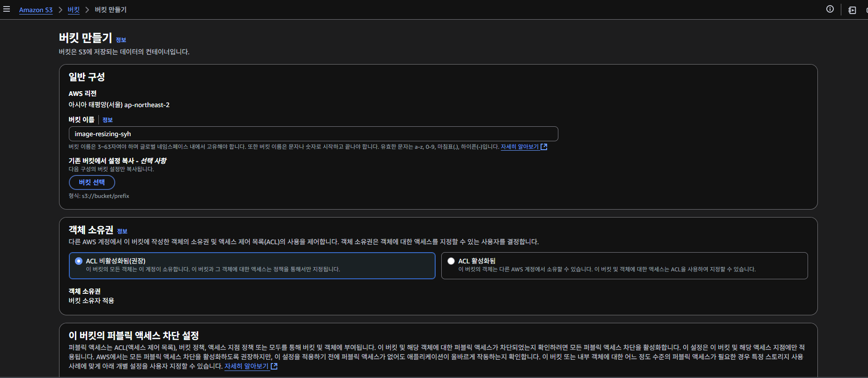Click the panel toggle icon beside the info icon
The width and height of the screenshot is (868, 378).
(x=852, y=10)
